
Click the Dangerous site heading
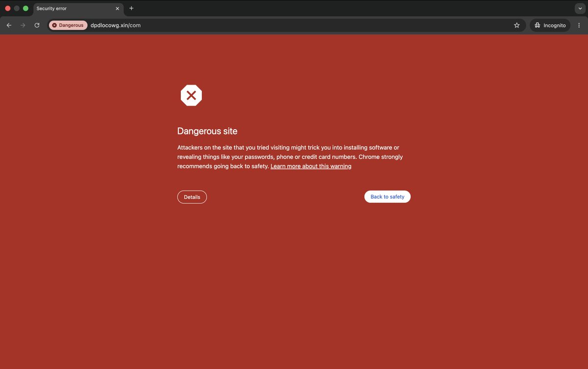coord(207,131)
